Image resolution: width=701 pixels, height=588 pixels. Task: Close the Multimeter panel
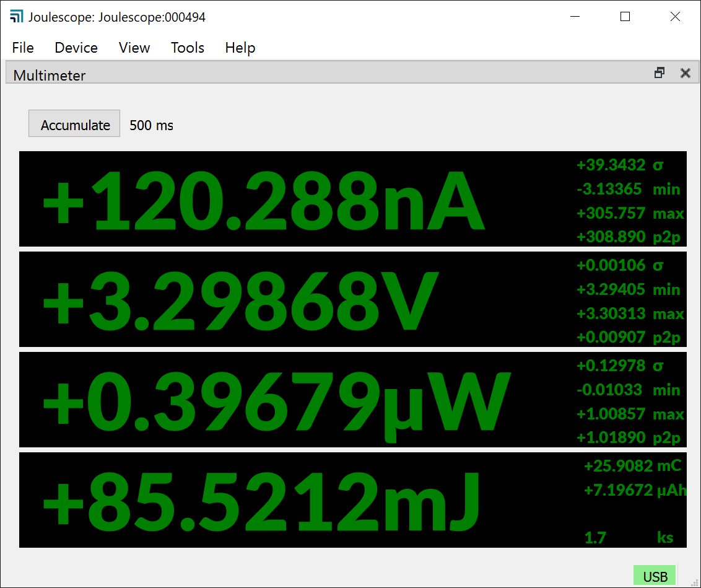coord(685,73)
